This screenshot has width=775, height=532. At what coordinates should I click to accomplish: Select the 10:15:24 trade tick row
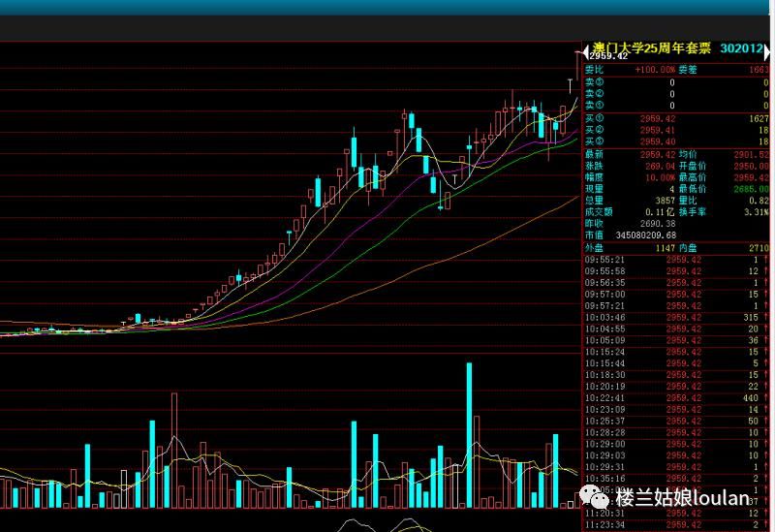point(676,352)
